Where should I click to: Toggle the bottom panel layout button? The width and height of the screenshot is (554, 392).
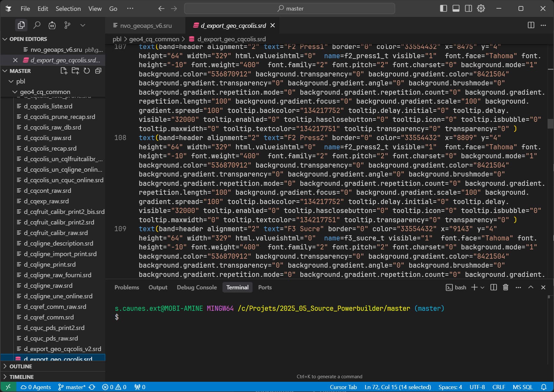click(456, 8)
